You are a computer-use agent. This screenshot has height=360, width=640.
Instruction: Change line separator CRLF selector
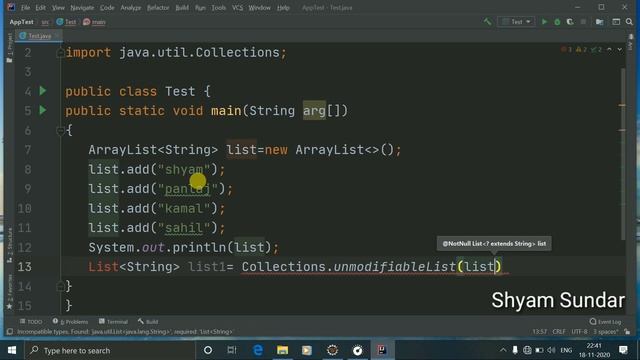coord(558,332)
